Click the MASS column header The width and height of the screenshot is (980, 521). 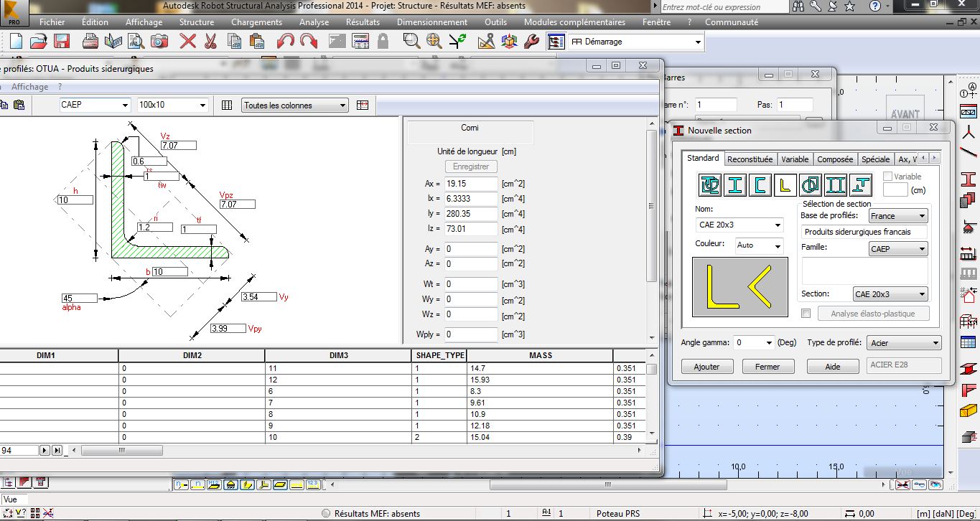541,355
